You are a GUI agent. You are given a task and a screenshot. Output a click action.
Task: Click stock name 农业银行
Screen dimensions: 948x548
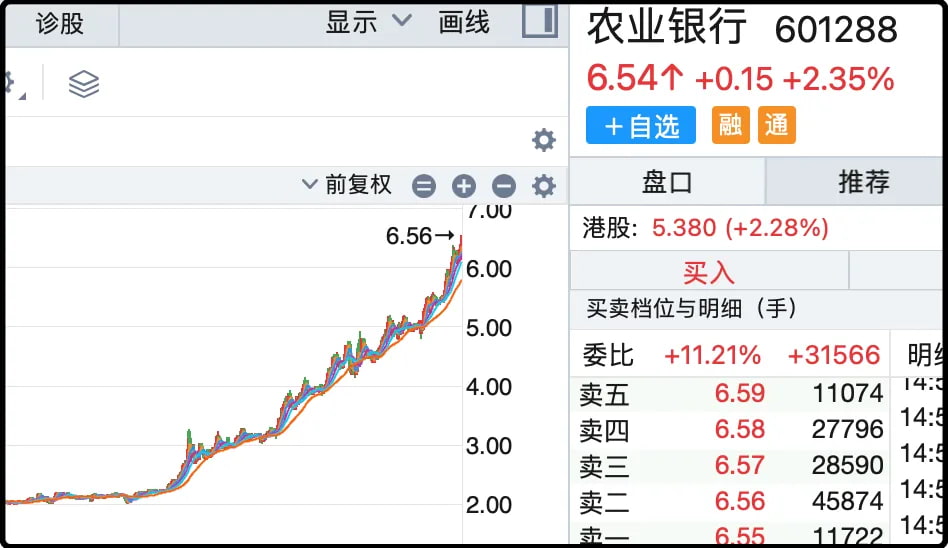[667, 27]
